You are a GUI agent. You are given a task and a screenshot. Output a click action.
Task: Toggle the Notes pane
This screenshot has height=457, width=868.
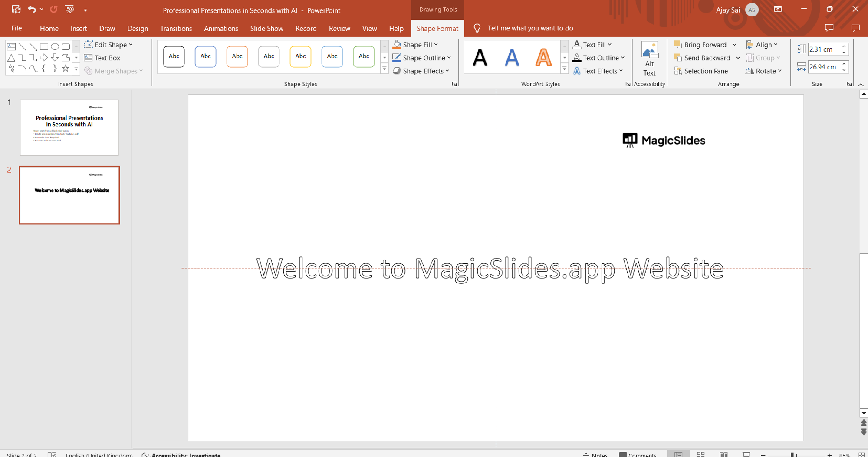(595, 454)
